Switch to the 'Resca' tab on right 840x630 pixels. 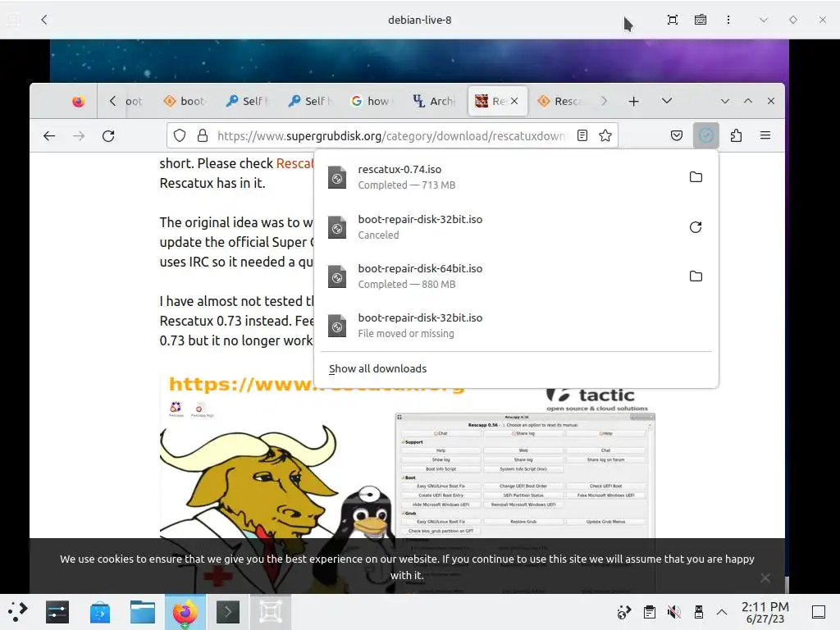(561, 101)
